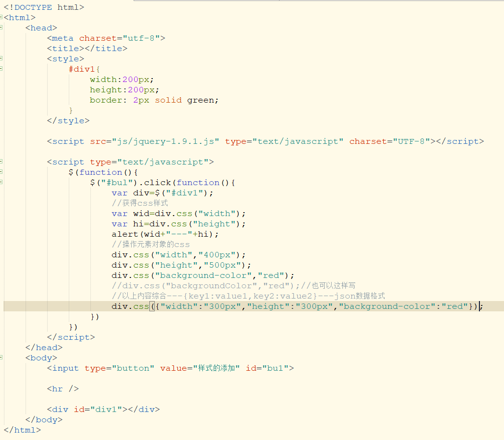Click the <!DOCTYPE html> line

point(44,7)
